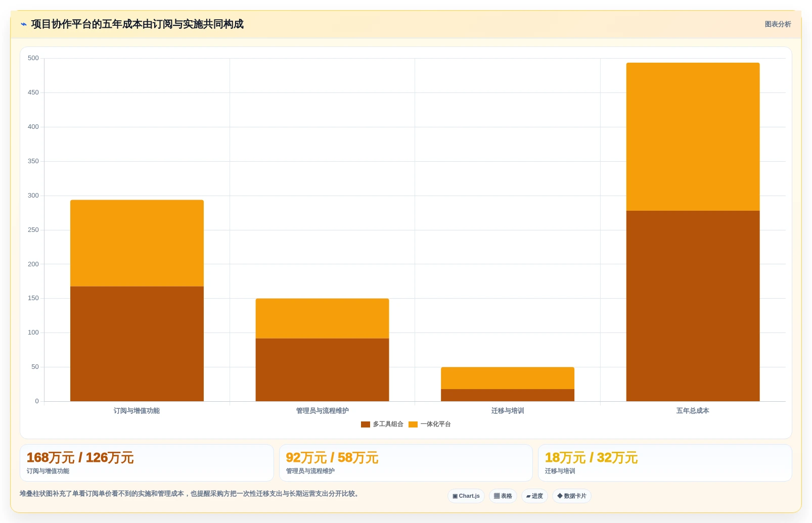Select the 数据卡片 tag
The image size is (812, 523).
click(572, 496)
